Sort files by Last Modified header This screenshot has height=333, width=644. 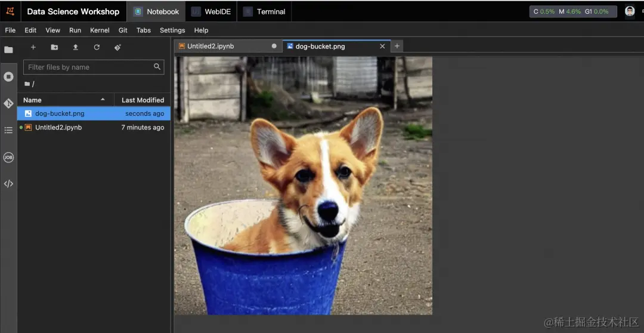[143, 100]
